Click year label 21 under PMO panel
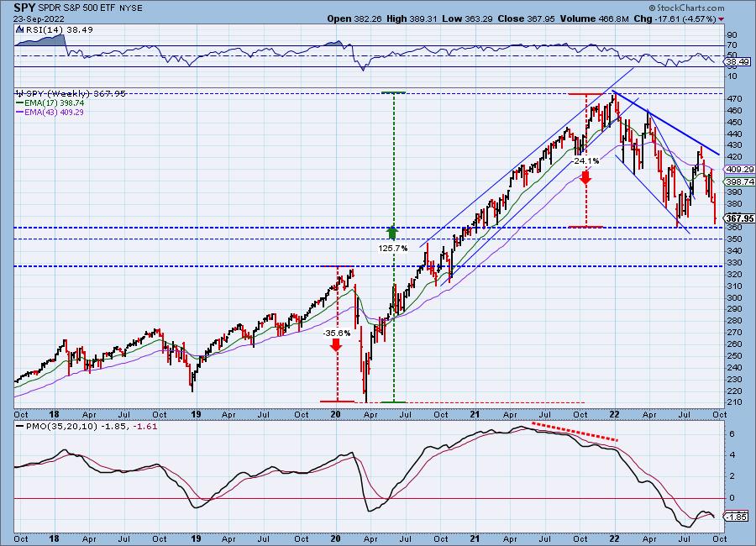This screenshot has width=756, height=546. 475,538
